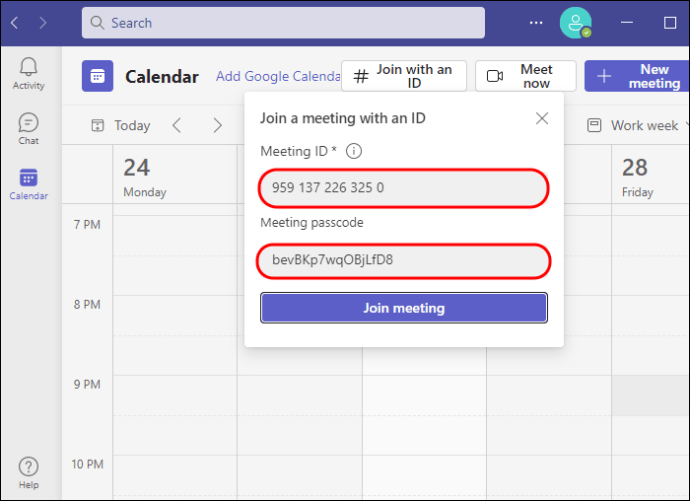Click the Add Google Calendar link
The width and height of the screenshot is (690, 501).
click(x=278, y=76)
